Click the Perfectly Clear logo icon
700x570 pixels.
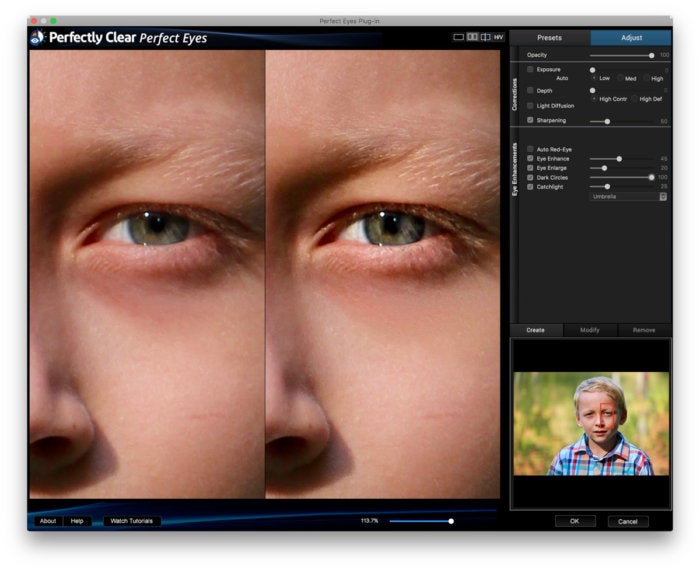point(38,37)
